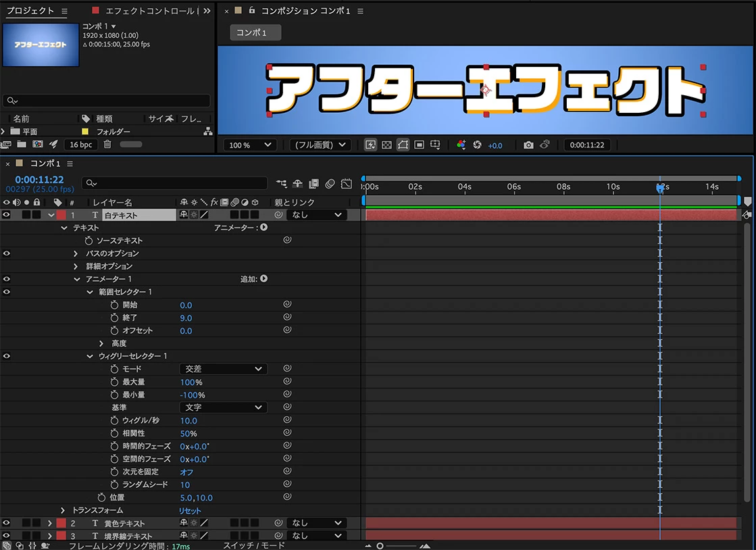Toggle eye for アニメーター 1
The image size is (756, 550).
pos(6,278)
